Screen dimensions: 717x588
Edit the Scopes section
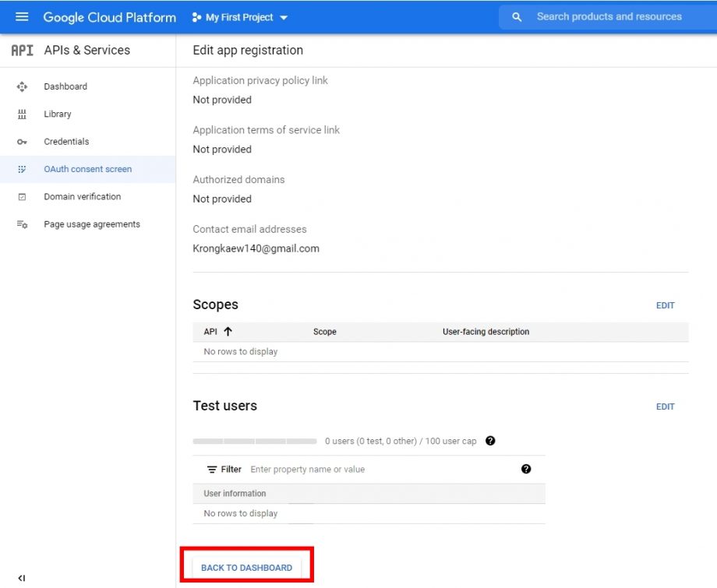[x=665, y=305]
